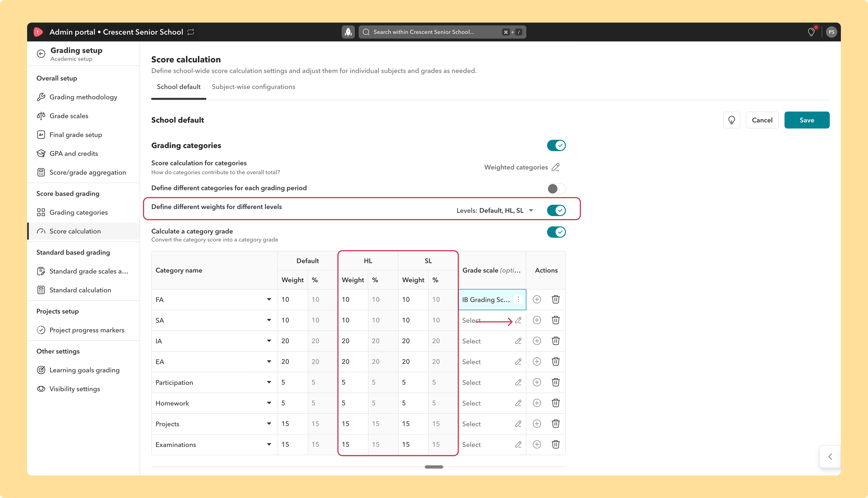The image size is (868, 498).
Task: Click pencil icon in Participation grade scale
Action: pyautogui.click(x=518, y=382)
